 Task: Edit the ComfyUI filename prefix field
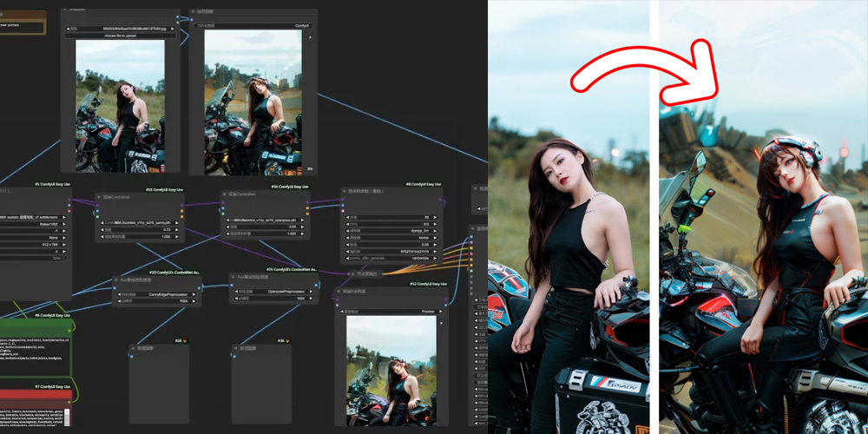pos(253,25)
